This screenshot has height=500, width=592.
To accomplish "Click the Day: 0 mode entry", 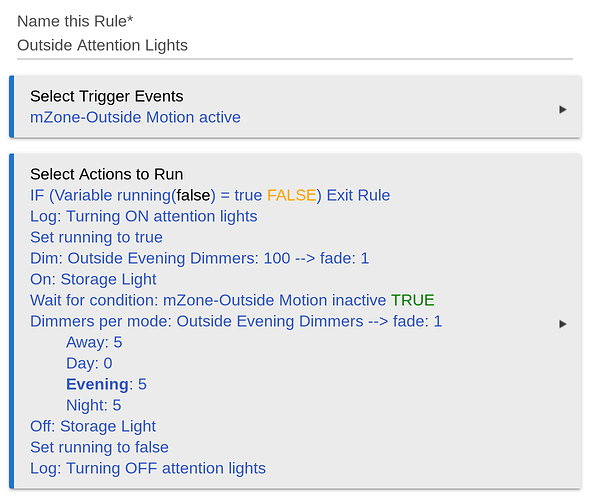I will [x=89, y=364].
